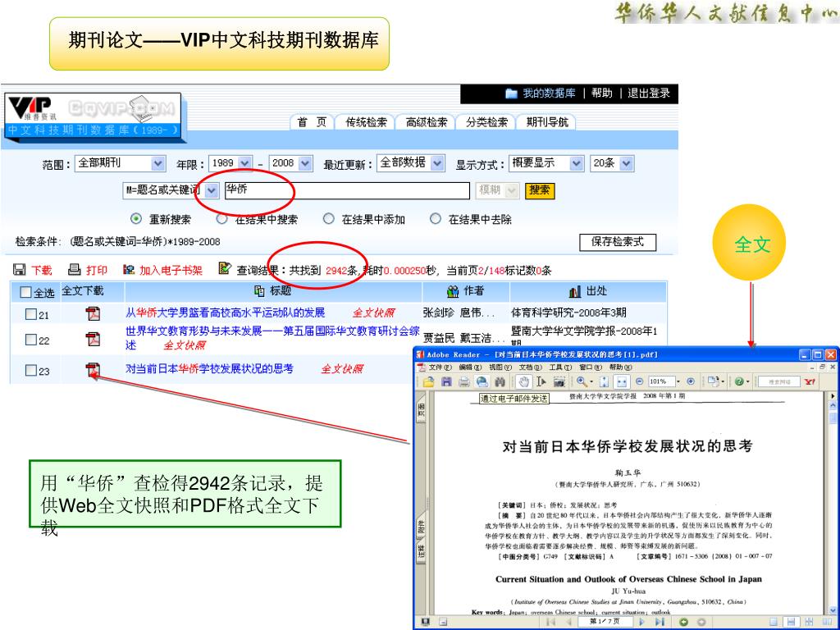This screenshot has width=840, height=630.
Task: Check the 全选 select-all checkbox
Action: (25, 292)
